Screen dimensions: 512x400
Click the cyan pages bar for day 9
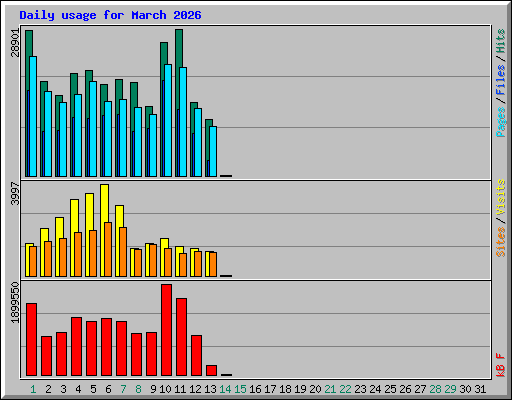tap(153, 145)
